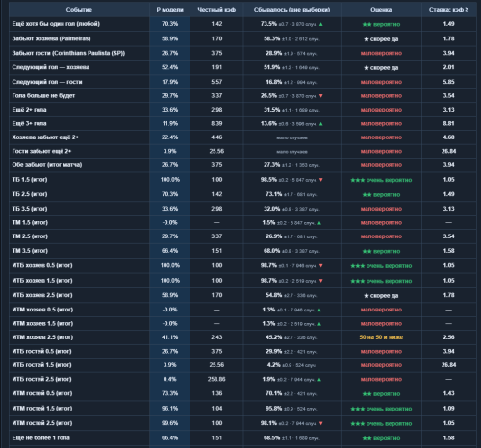Click the 'Событие' column header
This screenshot has height=448, width=481.
click(x=79, y=10)
